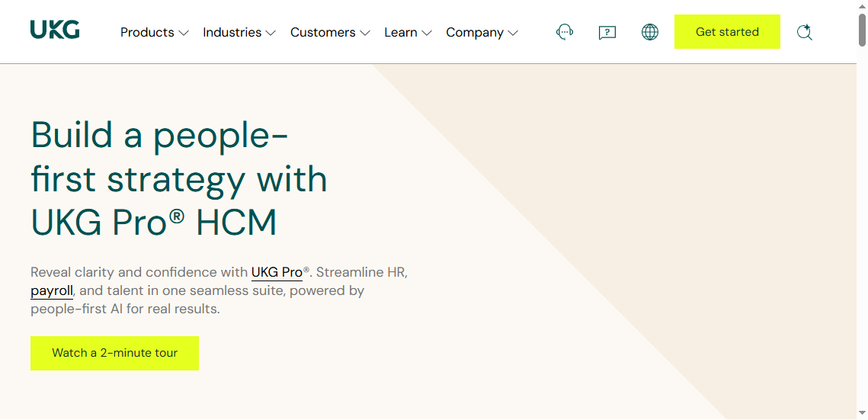Expand the Products menu
The image size is (868, 420).
coord(155,33)
